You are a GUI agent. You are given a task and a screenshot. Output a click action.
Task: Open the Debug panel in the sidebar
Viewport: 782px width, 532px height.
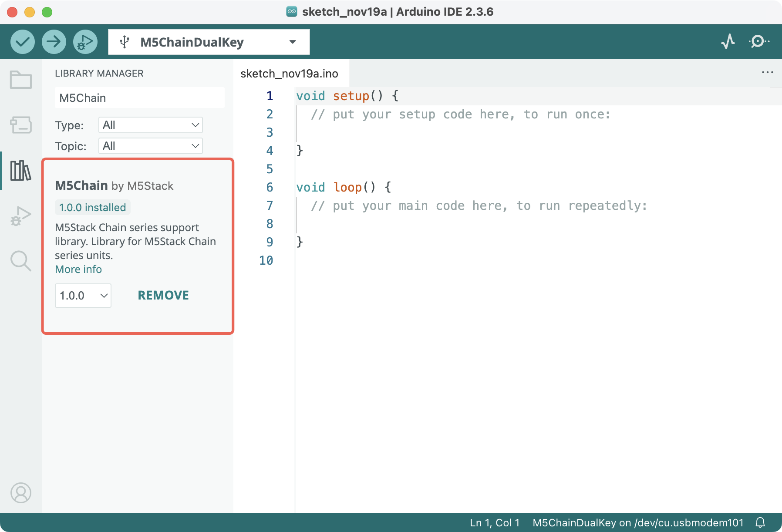coord(21,215)
